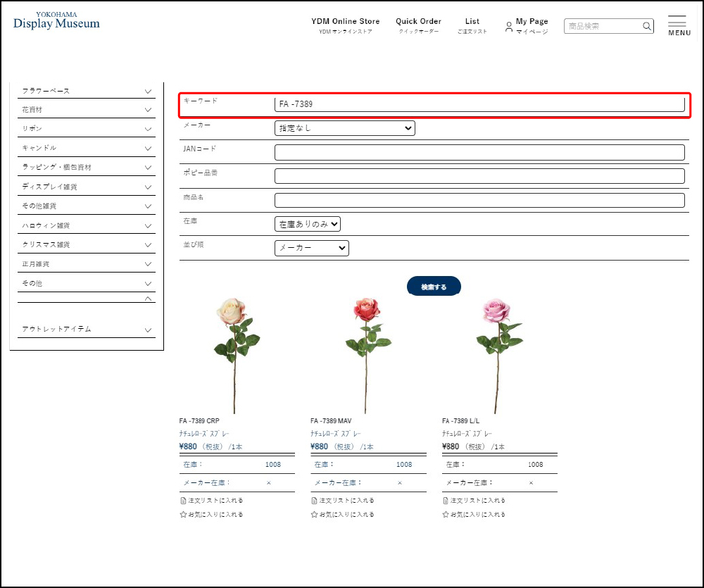704x588 pixels.
Task: Expand the フラワーベース category
Action: pyautogui.click(x=148, y=91)
